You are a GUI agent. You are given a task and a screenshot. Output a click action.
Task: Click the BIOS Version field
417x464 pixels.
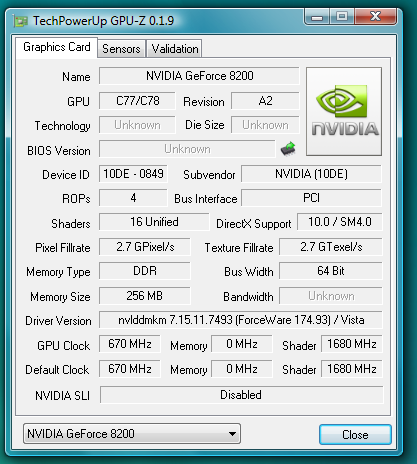[187, 149]
